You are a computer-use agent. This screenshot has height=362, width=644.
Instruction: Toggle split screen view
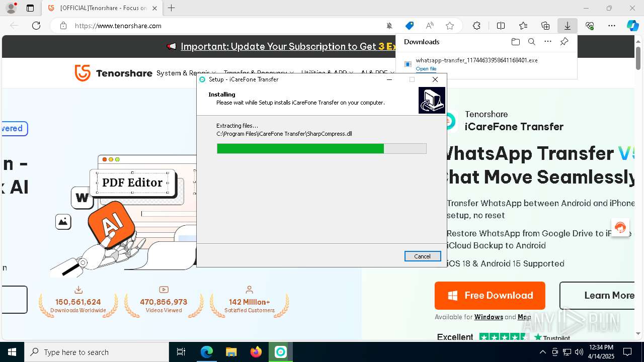501,26
